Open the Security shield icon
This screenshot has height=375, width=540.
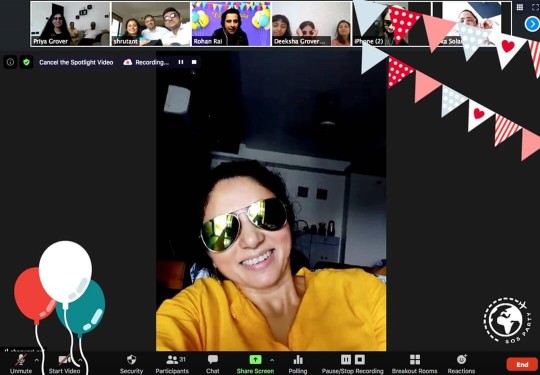coord(131,360)
